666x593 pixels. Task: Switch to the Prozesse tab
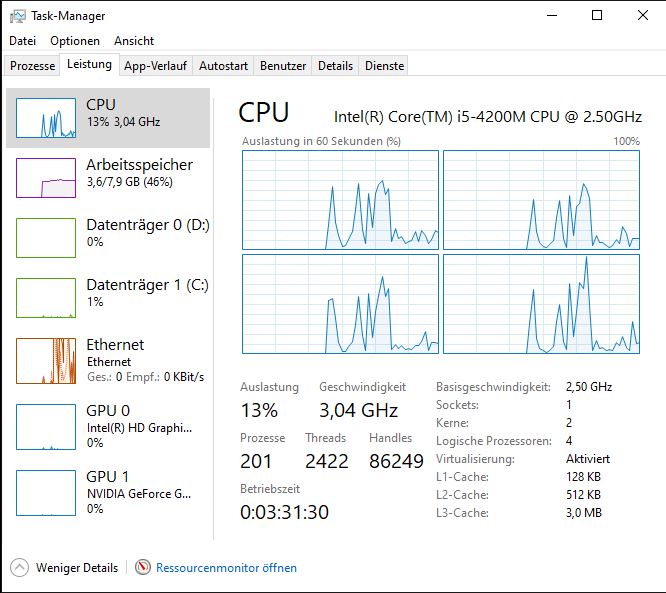click(33, 66)
